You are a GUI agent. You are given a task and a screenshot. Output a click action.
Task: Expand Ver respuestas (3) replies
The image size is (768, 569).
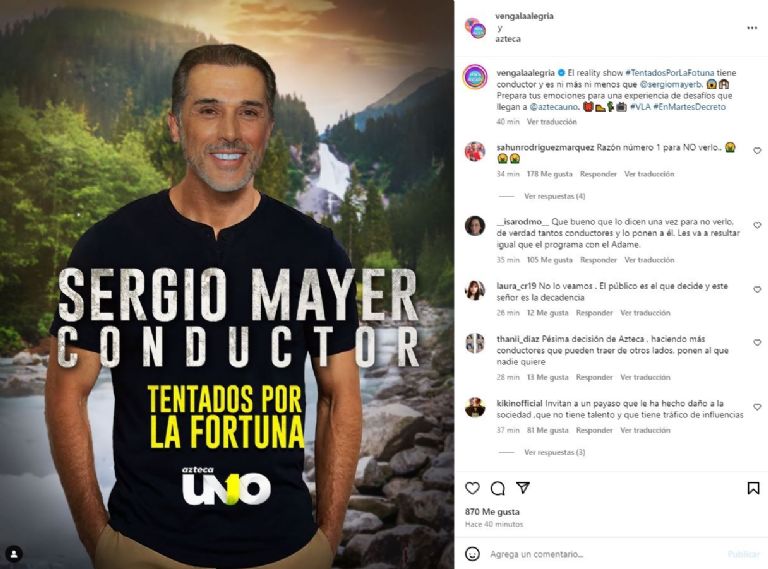tap(554, 452)
